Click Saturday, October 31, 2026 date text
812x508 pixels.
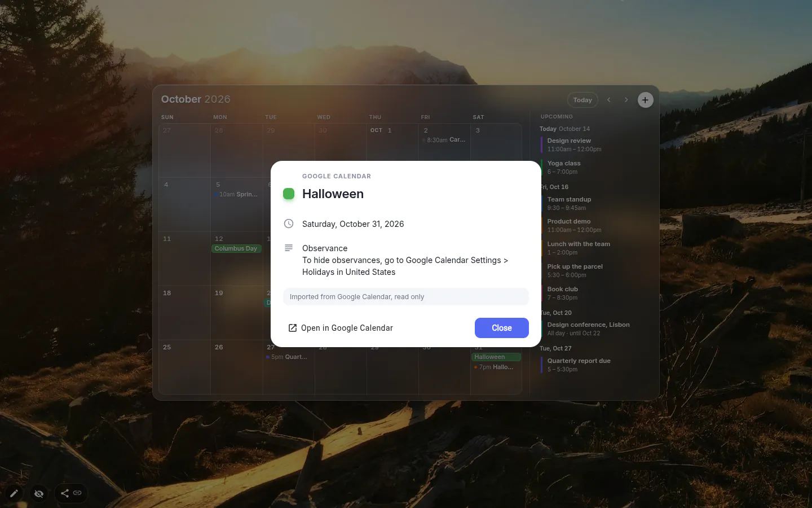pyautogui.click(x=353, y=224)
